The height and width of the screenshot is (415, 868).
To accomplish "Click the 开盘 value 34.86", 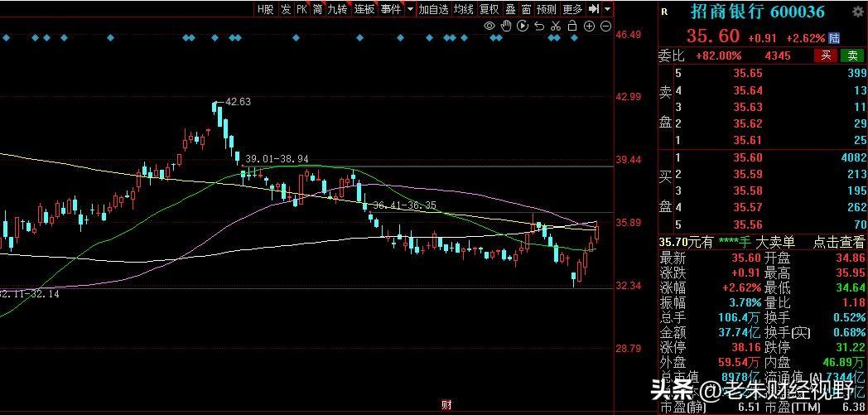I will 852,258.
